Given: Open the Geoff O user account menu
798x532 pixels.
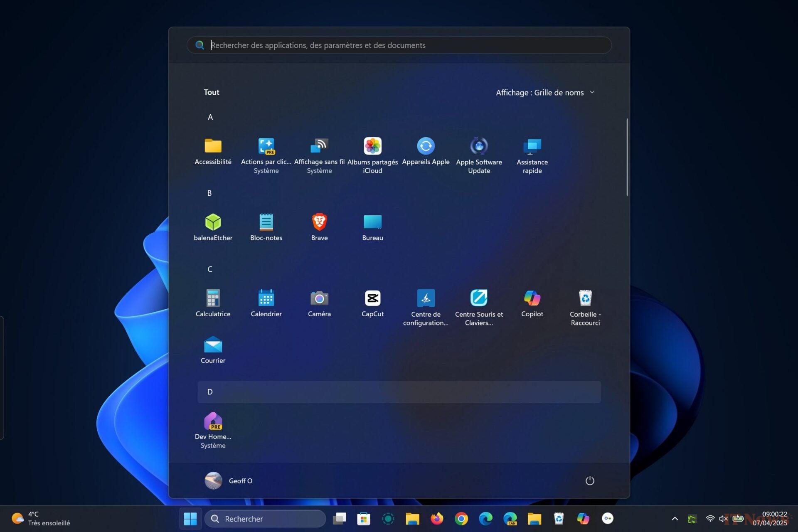Looking at the screenshot, I should pyautogui.click(x=229, y=480).
